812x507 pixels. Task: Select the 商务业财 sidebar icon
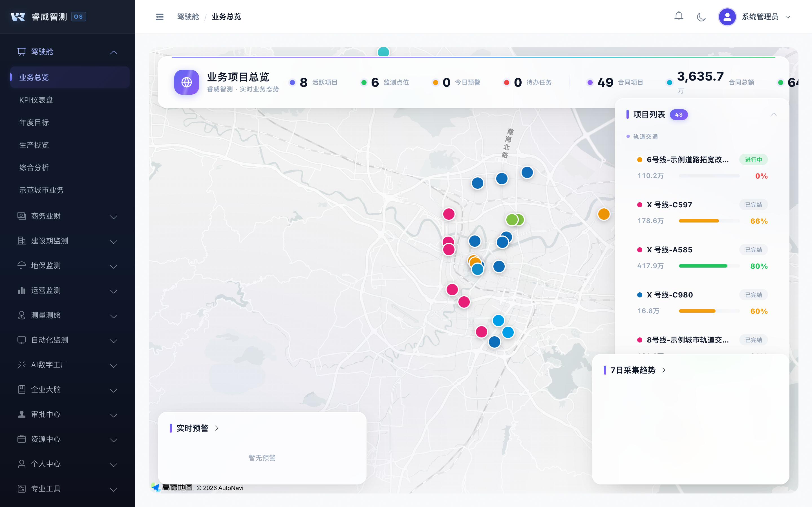point(21,216)
